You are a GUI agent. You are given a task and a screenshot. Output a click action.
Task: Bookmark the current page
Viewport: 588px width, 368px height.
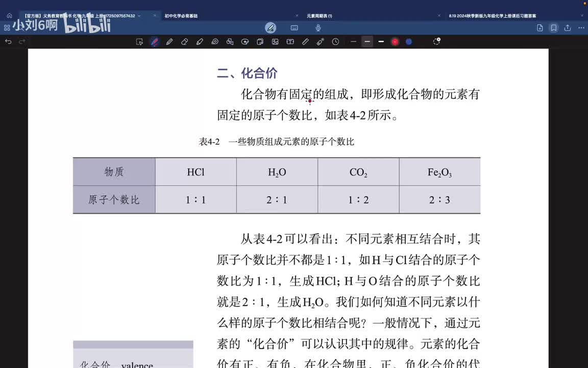[553, 28]
